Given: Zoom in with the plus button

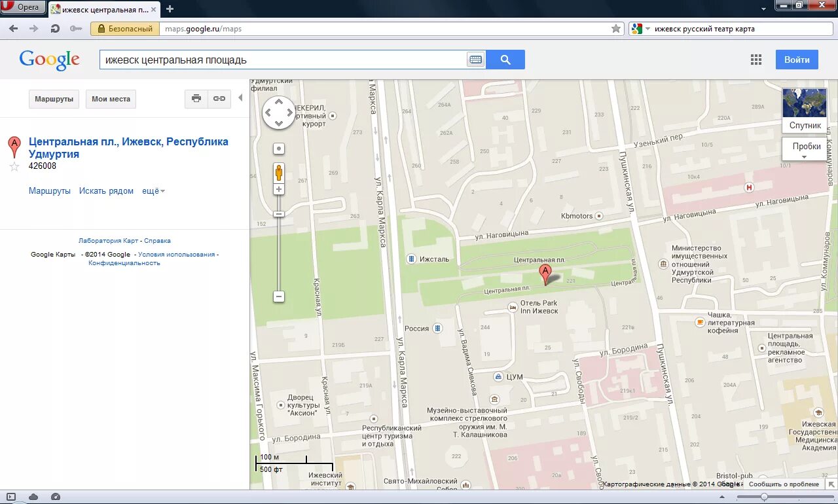Looking at the screenshot, I should [x=279, y=189].
